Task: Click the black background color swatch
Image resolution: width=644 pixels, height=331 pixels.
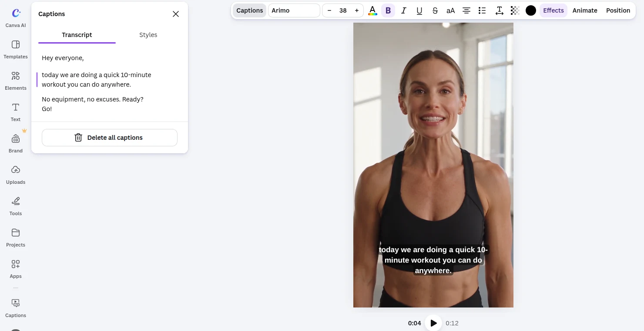Action: [x=531, y=10]
